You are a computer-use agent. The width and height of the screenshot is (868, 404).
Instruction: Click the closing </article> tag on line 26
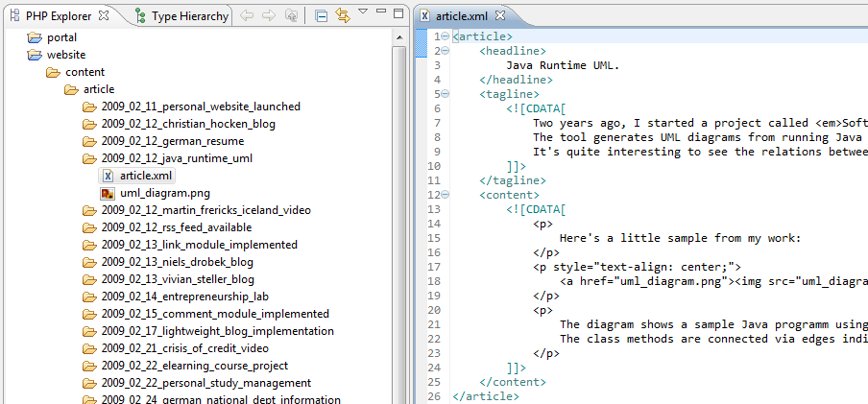pyautogui.click(x=486, y=396)
